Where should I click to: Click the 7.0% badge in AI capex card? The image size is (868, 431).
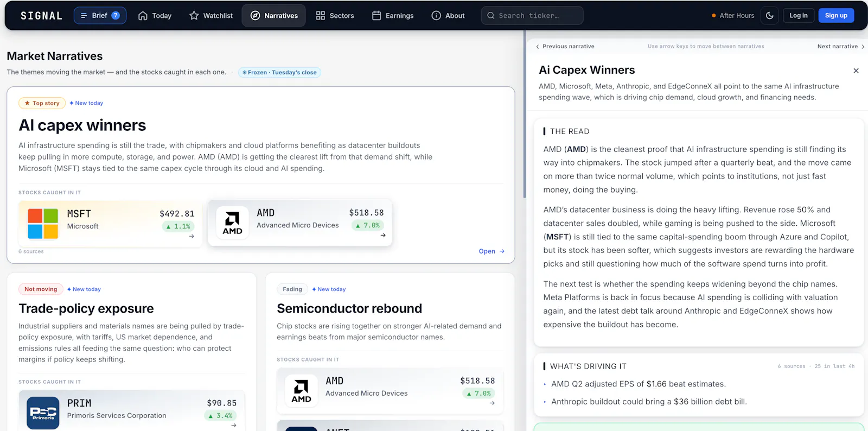(x=368, y=225)
